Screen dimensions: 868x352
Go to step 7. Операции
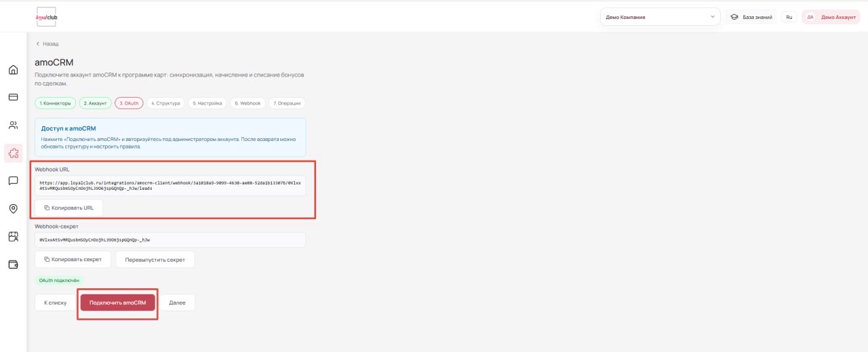click(287, 103)
